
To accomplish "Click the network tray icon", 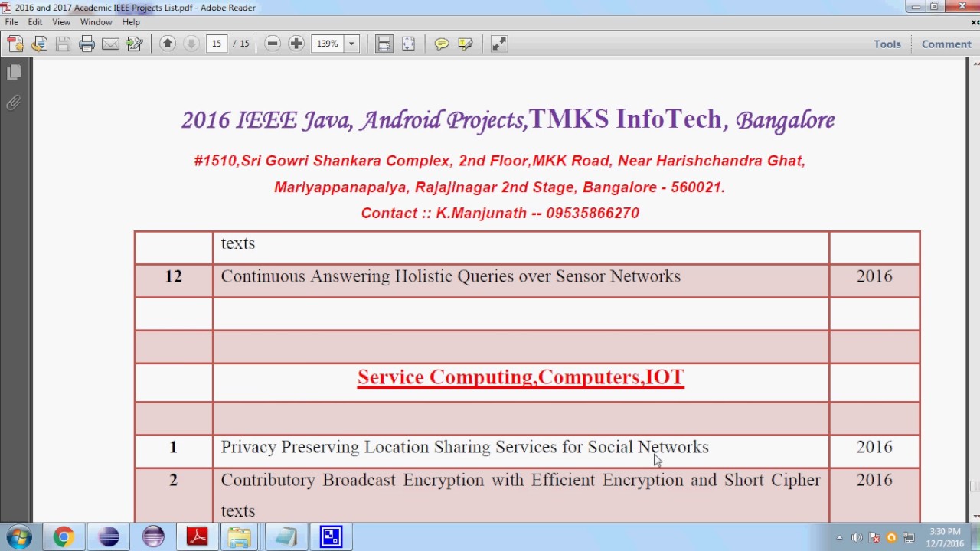I will coord(909,538).
